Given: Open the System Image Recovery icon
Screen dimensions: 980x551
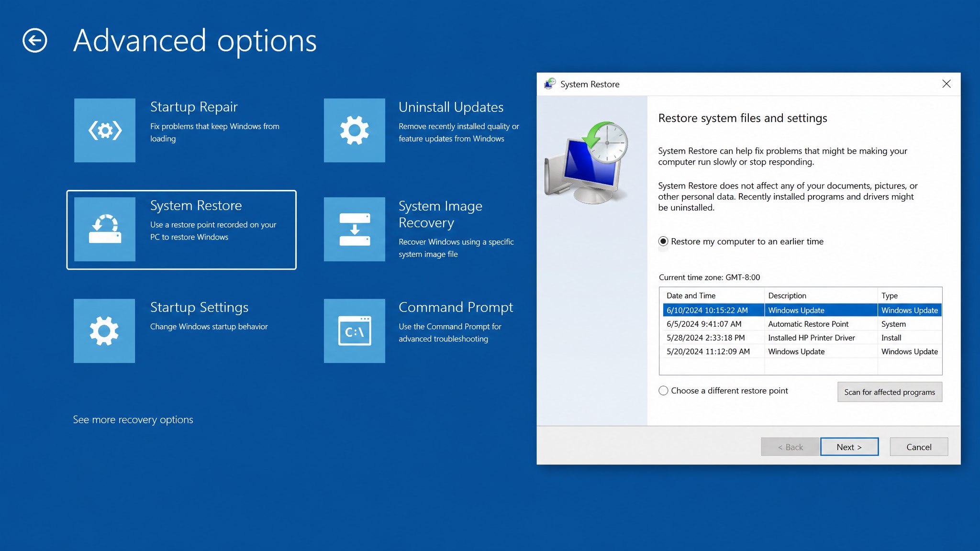Looking at the screenshot, I should pyautogui.click(x=354, y=229).
